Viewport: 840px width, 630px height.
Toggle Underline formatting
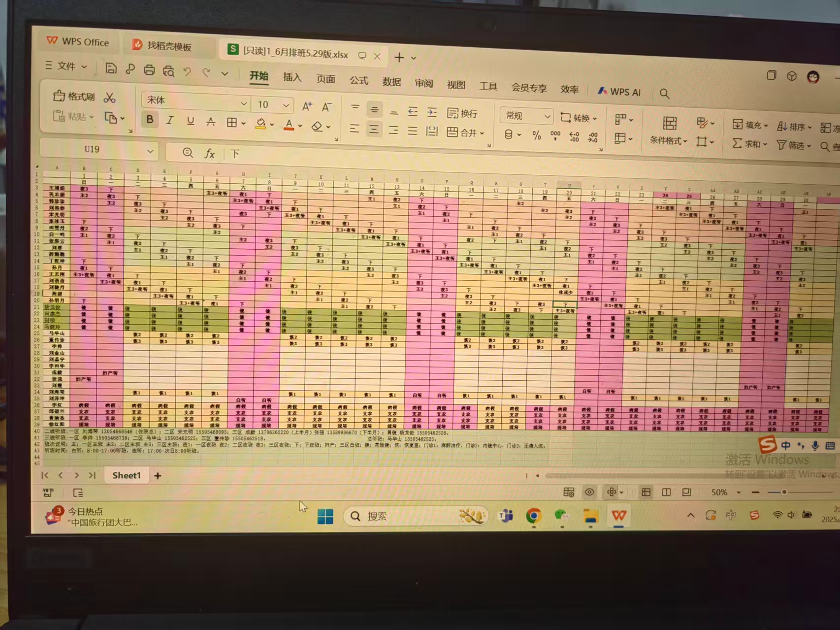point(190,121)
